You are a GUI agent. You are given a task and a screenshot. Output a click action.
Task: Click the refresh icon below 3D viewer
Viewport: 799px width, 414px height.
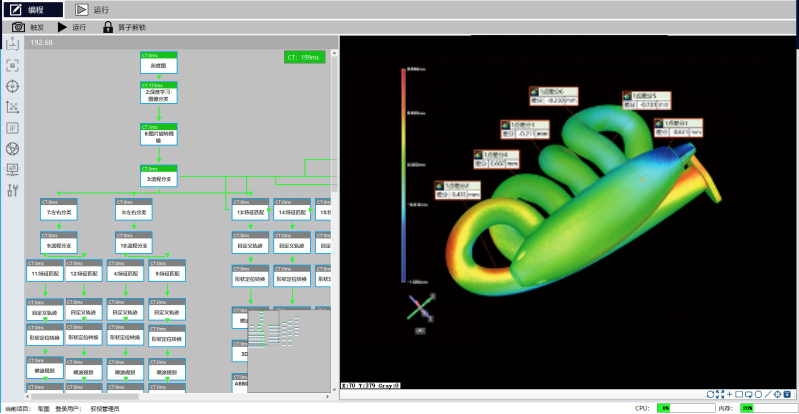(710, 394)
